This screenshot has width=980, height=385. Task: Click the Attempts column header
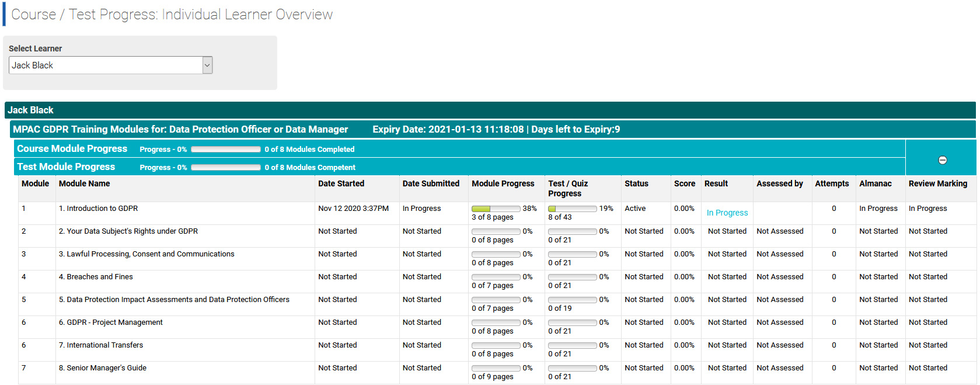[832, 183]
